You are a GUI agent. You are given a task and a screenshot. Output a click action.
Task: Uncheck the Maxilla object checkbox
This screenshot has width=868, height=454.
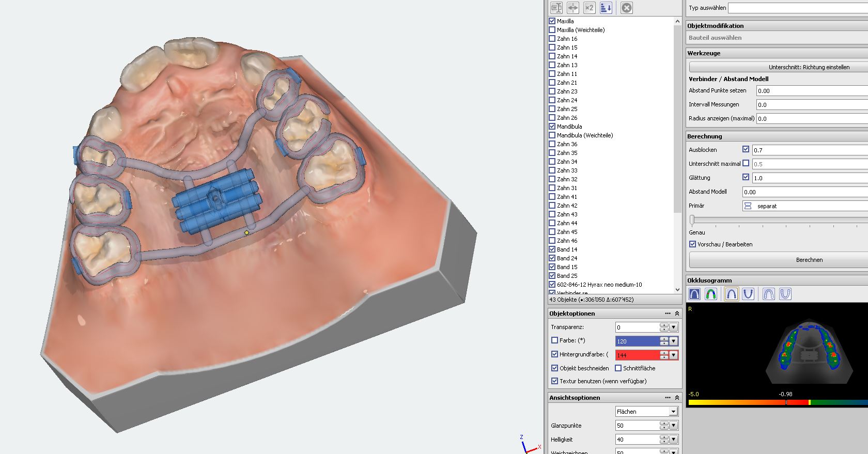click(552, 21)
